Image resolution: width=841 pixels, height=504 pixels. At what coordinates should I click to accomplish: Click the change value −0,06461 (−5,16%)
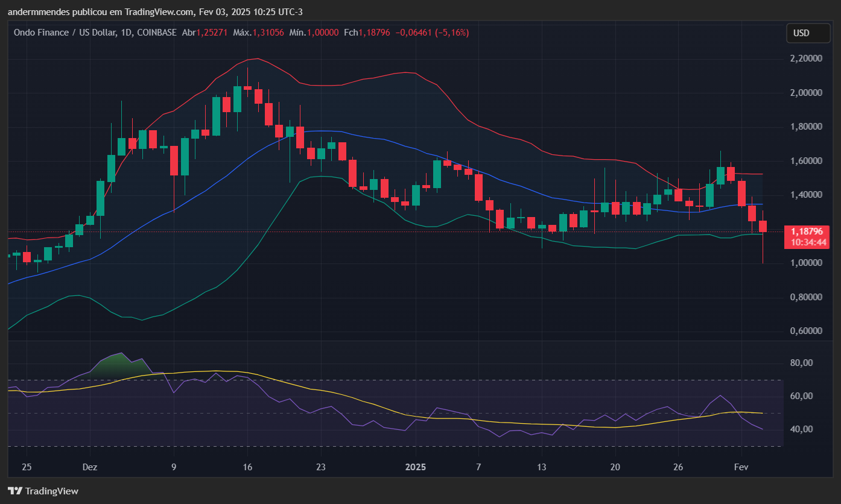click(x=432, y=32)
